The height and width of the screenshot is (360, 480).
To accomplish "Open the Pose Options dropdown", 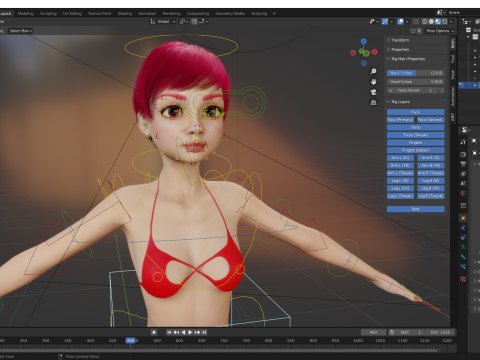I will pos(440,31).
